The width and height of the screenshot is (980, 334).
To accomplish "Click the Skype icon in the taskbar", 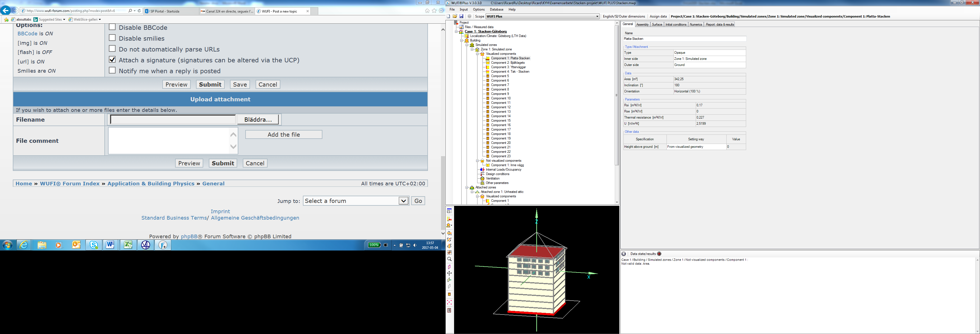I will (x=94, y=245).
